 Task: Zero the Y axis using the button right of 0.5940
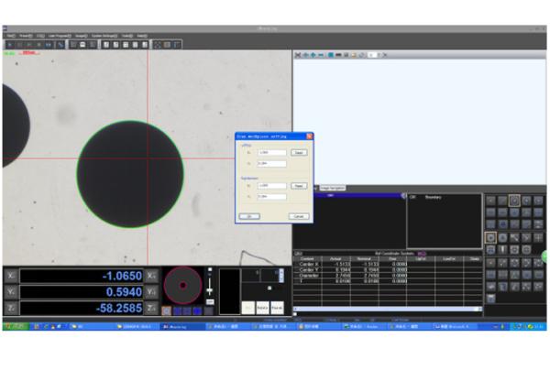pos(151,292)
